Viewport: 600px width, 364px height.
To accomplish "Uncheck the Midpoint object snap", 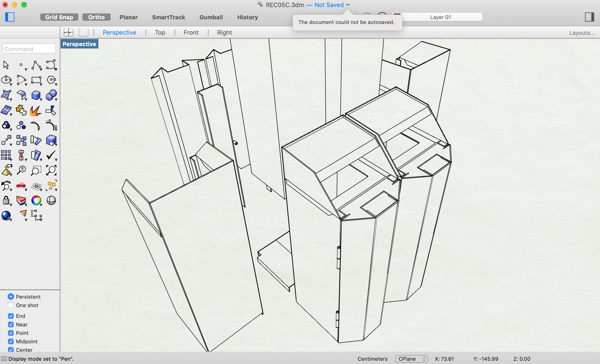I will click(x=11, y=341).
